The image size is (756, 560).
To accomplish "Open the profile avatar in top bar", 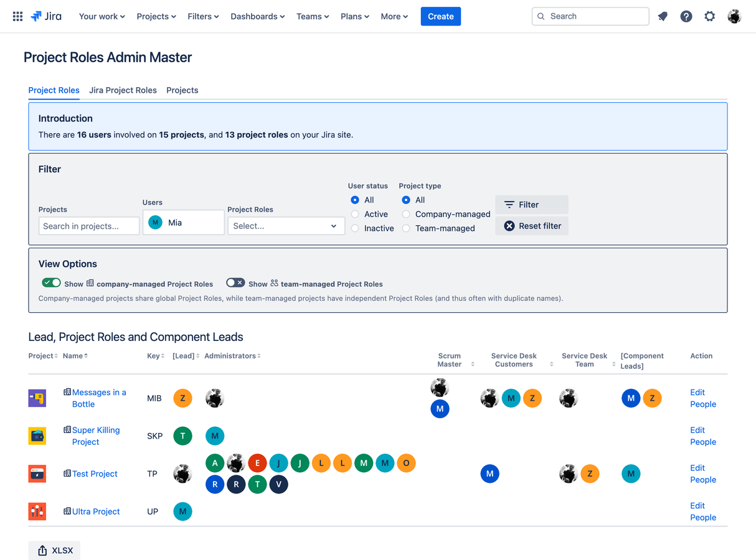I will (x=734, y=16).
